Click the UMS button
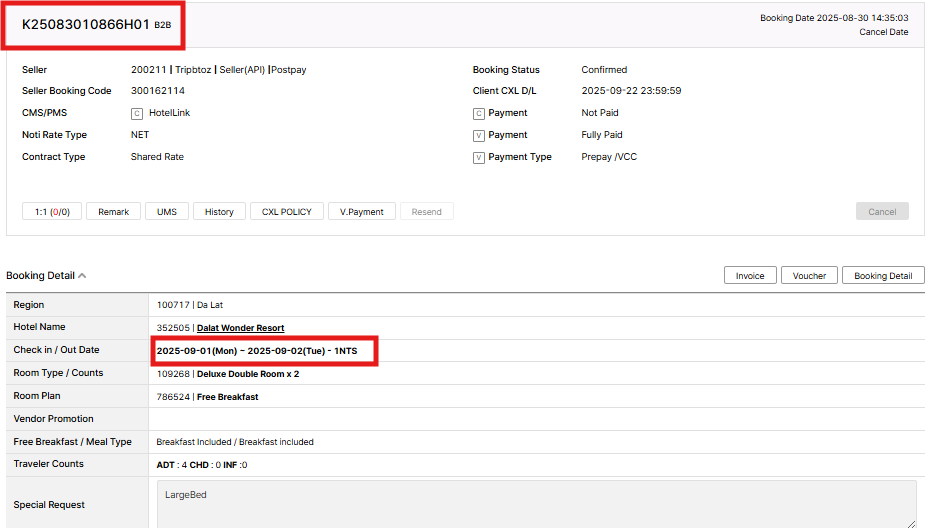933x528 pixels. [166, 211]
